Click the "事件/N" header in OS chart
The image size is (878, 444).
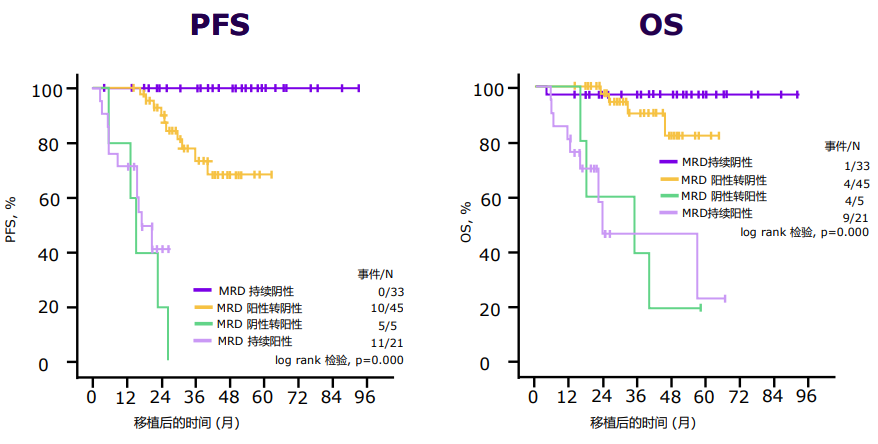pyautogui.click(x=842, y=146)
